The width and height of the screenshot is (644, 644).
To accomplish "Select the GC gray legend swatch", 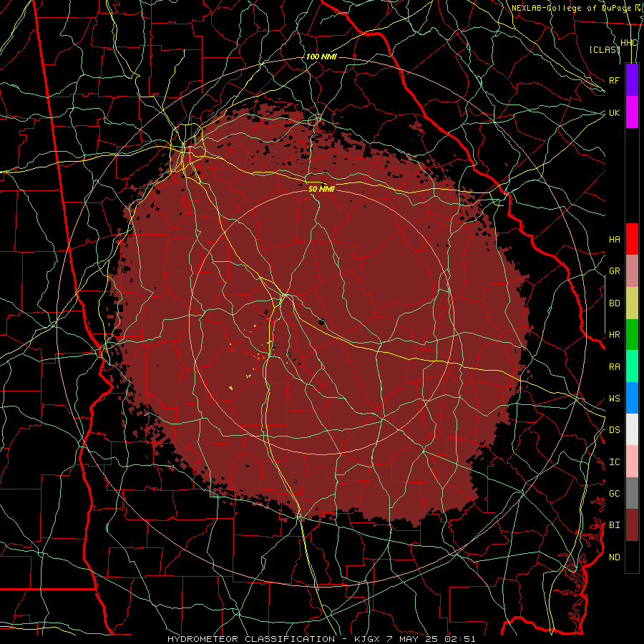I will pyautogui.click(x=632, y=493).
